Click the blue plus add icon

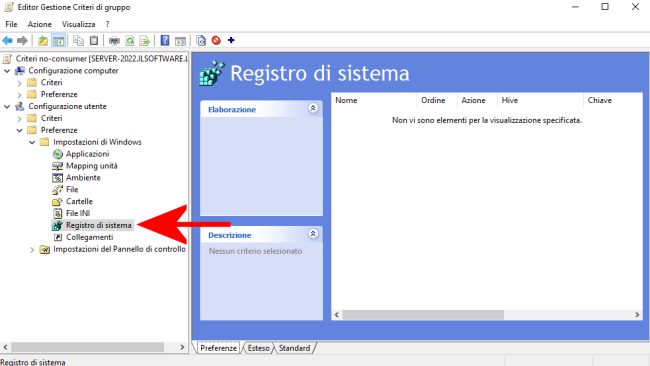coord(231,40)
